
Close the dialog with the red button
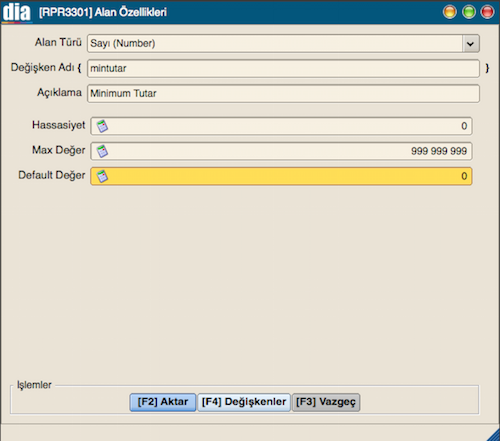(x=487, y=12)
